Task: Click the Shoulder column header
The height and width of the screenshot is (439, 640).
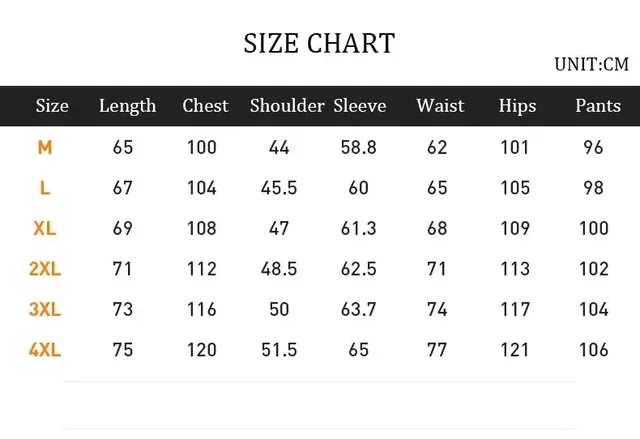Action: (287, 106)
